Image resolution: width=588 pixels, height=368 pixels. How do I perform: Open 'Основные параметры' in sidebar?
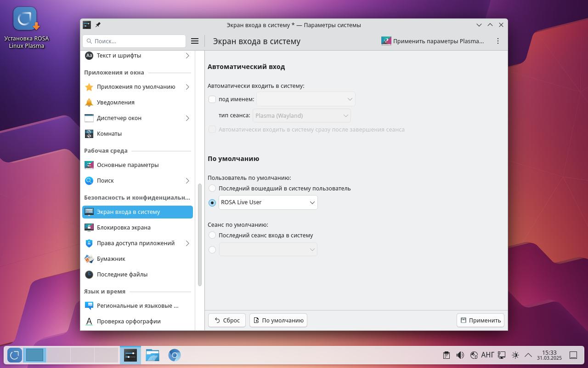click(128, 165)
